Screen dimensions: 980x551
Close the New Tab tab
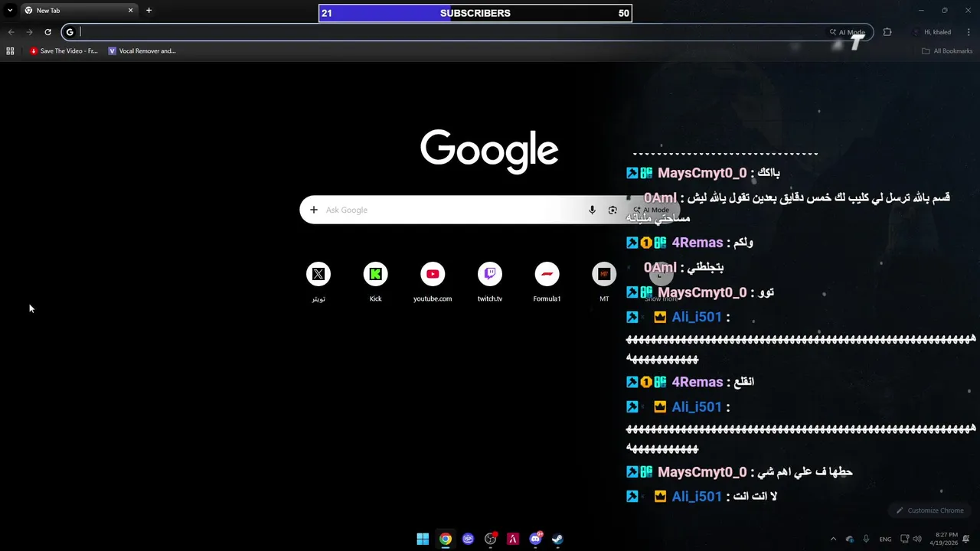[x=130, y=11]
